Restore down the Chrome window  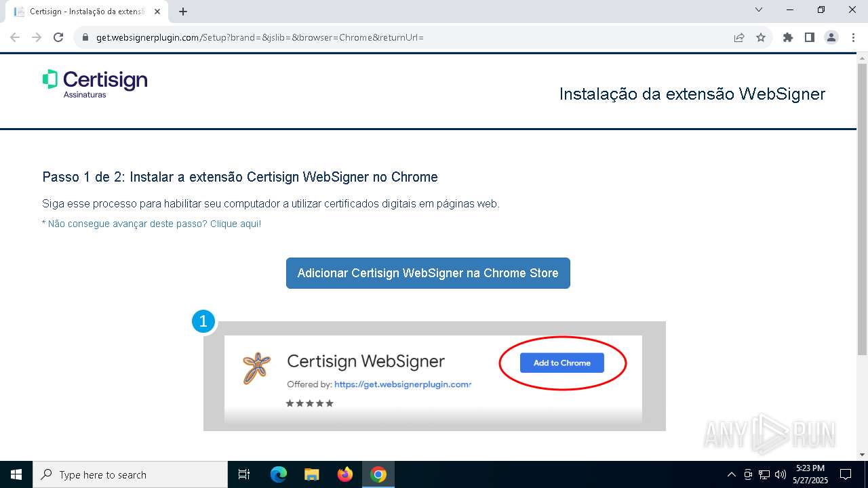click(821, 9)
